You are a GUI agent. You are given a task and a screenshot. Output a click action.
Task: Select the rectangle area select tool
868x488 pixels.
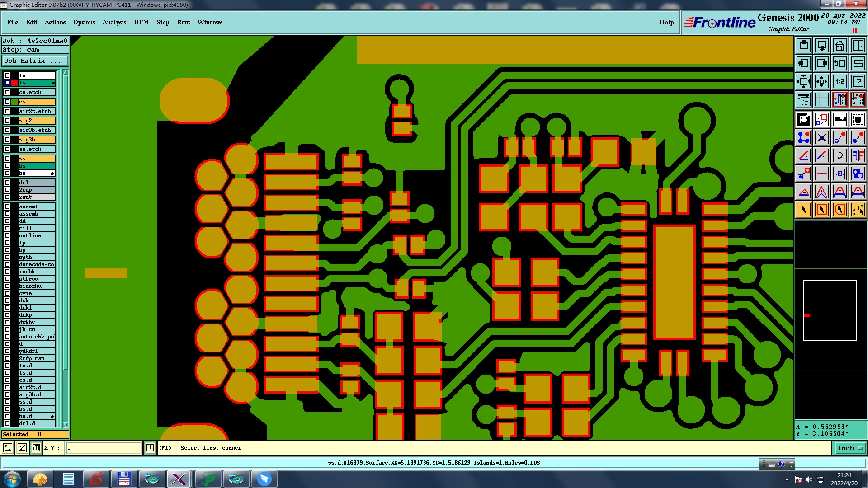[822, 210]
